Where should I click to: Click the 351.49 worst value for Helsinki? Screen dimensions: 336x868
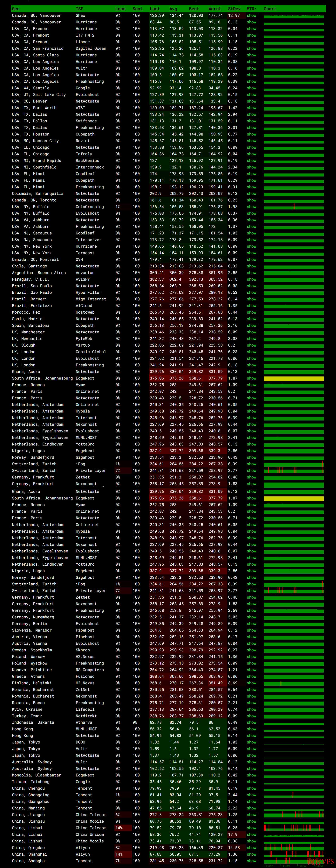click(x=216, y=683)
